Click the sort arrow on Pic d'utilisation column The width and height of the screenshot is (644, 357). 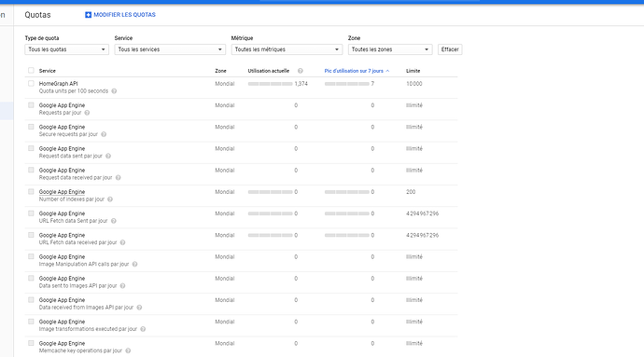coord(387,71)
